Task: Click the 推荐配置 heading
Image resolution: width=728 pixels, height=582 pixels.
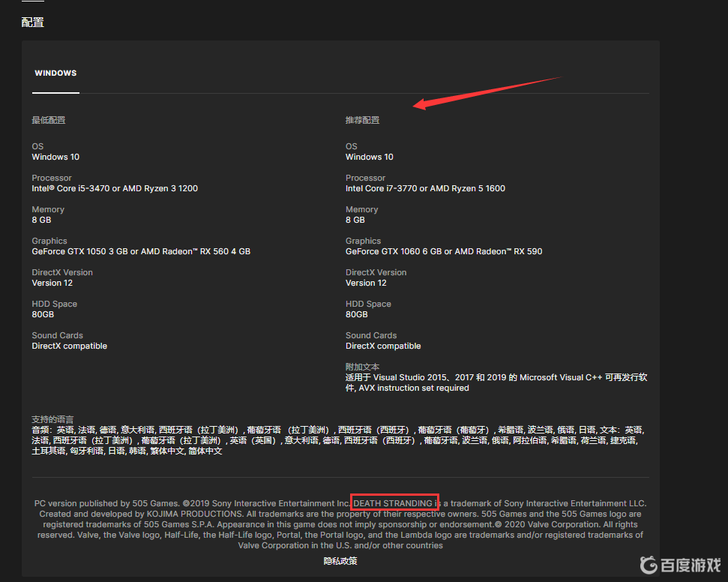Action: click(x=362, y=120)
